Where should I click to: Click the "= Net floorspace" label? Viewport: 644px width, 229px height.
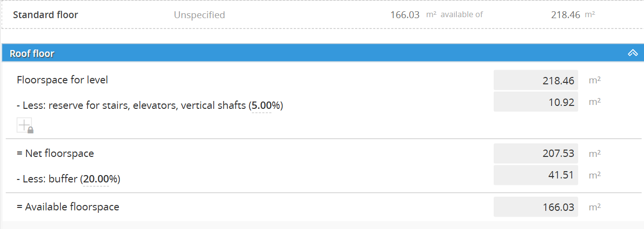click(x=55, y=153)
